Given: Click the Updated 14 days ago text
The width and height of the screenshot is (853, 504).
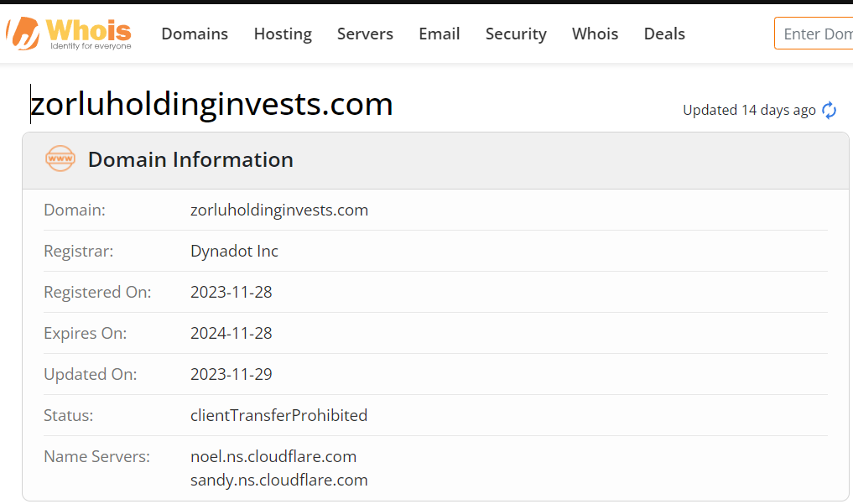Looking at the screenshot, I should tap(749, 111).
